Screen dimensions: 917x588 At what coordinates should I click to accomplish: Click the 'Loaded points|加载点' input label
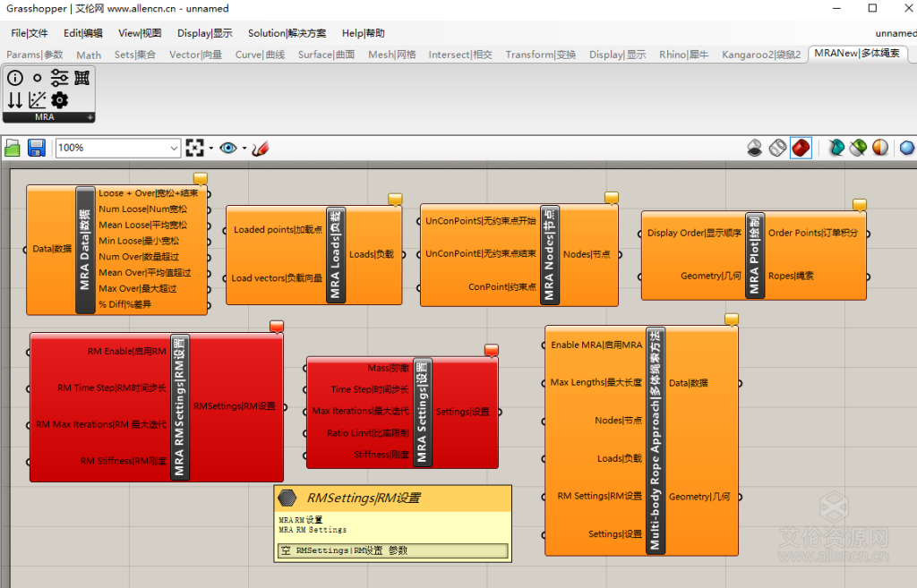pyautogui.click(x=278, y=230)
